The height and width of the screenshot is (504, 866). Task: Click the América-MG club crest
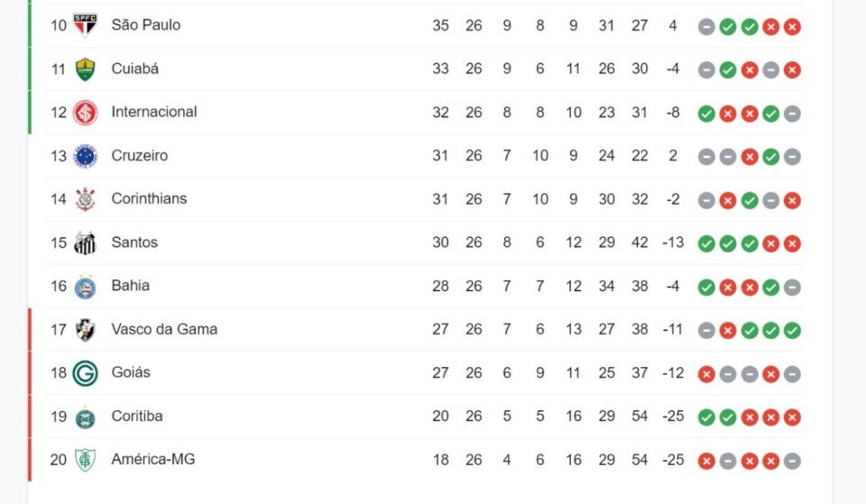click(85, 460)
